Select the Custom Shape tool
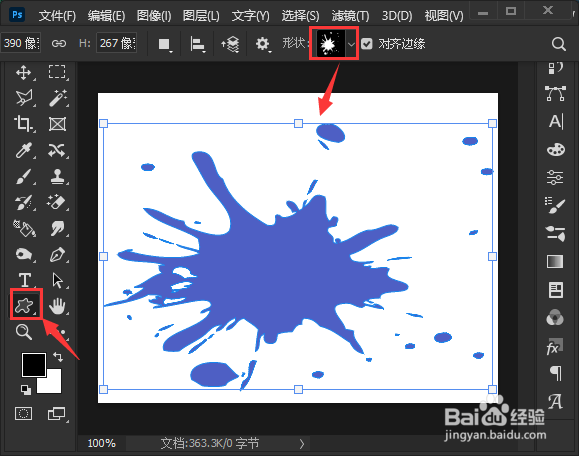The height and width of the screenshot is (456, 579). (x=24, y=306)
